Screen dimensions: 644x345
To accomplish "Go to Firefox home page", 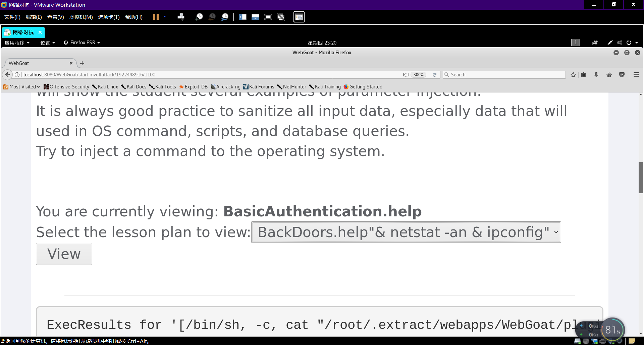I will click(609, 75).
